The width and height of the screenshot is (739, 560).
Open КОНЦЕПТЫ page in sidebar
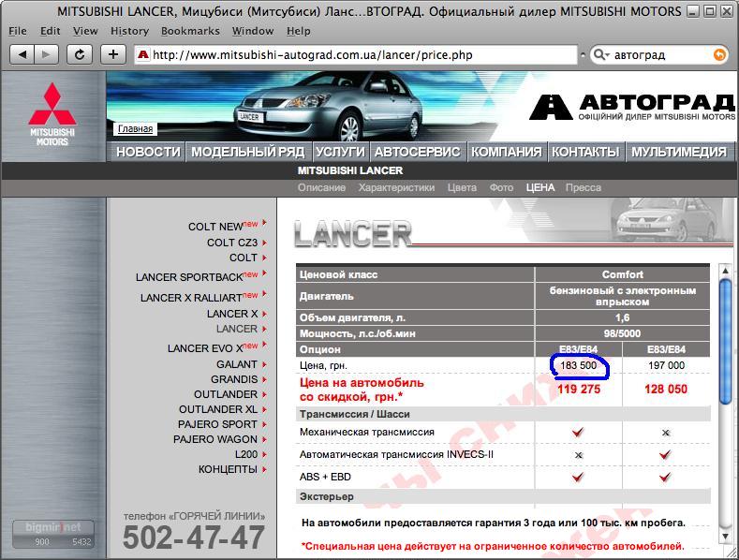click(x=228, y=469)
